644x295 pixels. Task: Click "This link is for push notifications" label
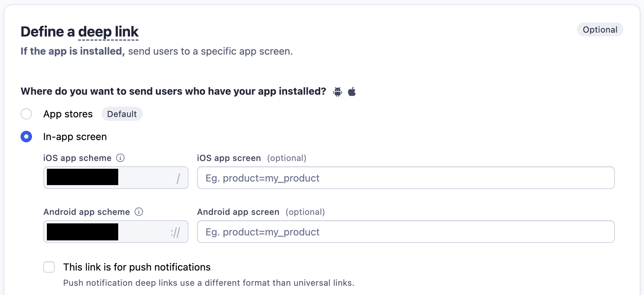click(137, 267)
